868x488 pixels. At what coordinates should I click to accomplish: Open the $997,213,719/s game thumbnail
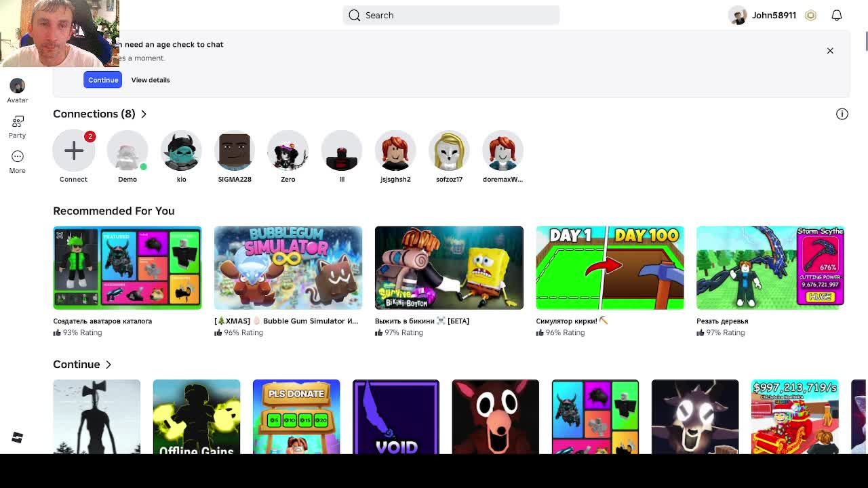(x=795, y=417)
